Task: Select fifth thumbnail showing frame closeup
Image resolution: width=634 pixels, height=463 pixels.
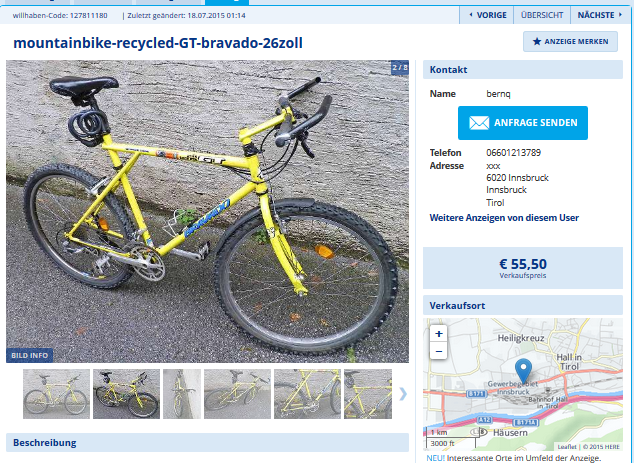Action: tap(307, 394)
